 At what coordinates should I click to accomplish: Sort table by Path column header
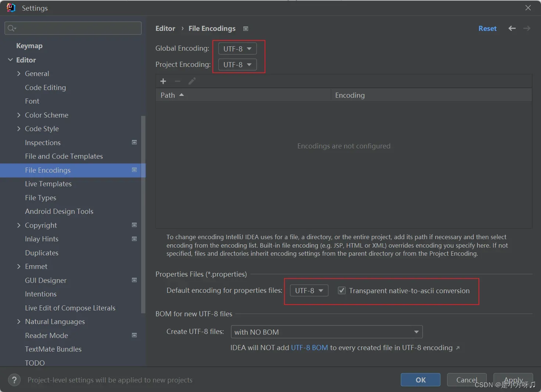(x=243, y=95)
